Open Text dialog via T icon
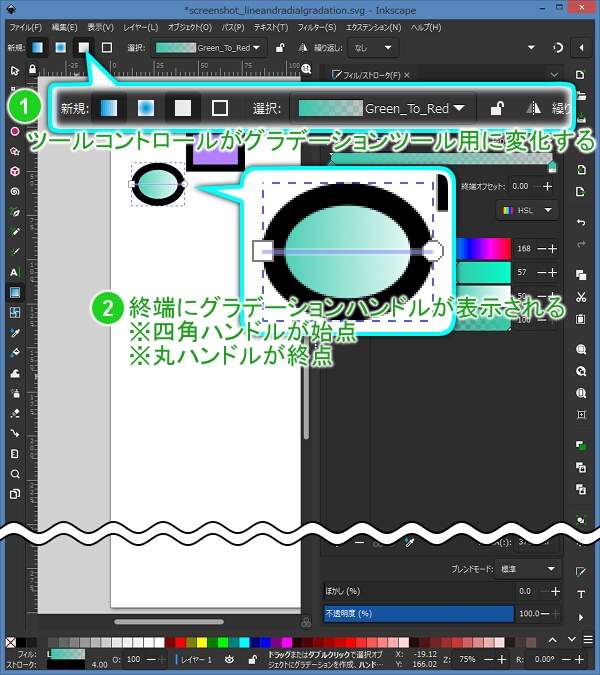The image size is (600, 675). (x=581, y=594)
